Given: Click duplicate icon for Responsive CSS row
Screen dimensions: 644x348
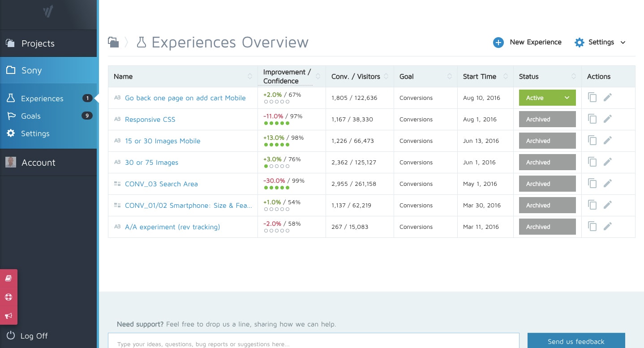Looking at the screenshot, I should [x=592, y=119].
